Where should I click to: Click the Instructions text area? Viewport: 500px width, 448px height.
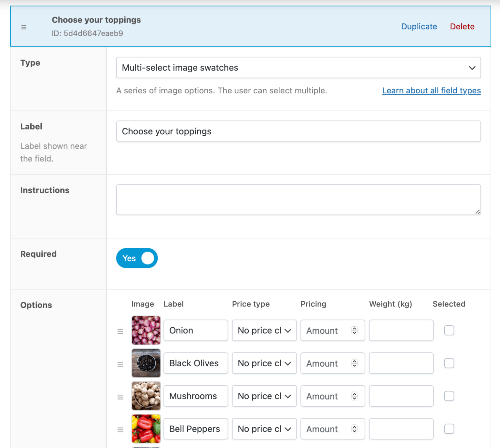coord(299,199)
